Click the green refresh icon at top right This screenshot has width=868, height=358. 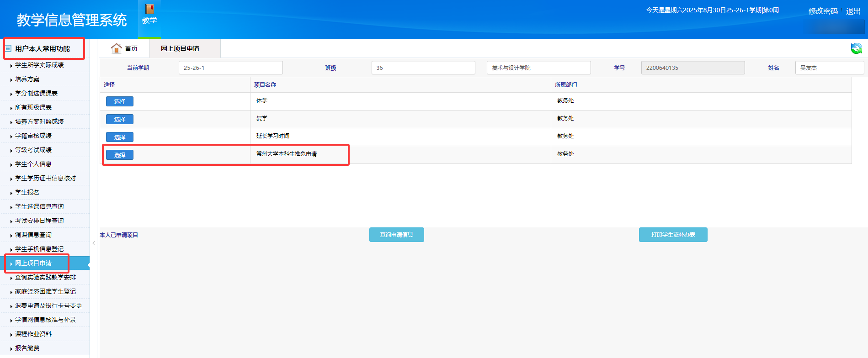pyautogui.click(x=856, y=48)
